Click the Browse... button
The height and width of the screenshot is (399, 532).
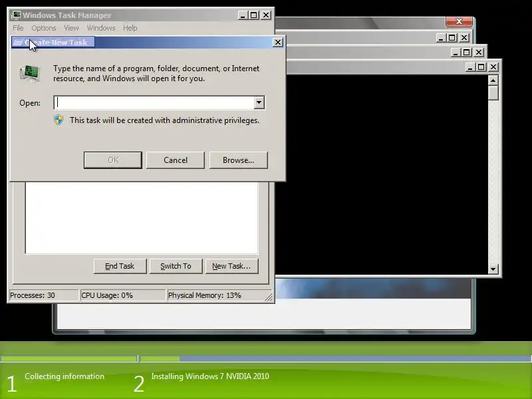(239, 160)
